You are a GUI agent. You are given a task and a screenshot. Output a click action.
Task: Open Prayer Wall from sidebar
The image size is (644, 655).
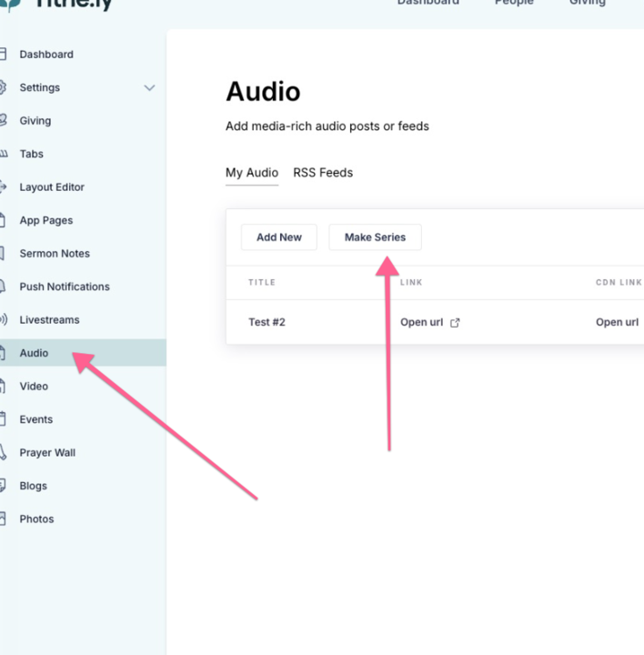click(x=47, y=453)
